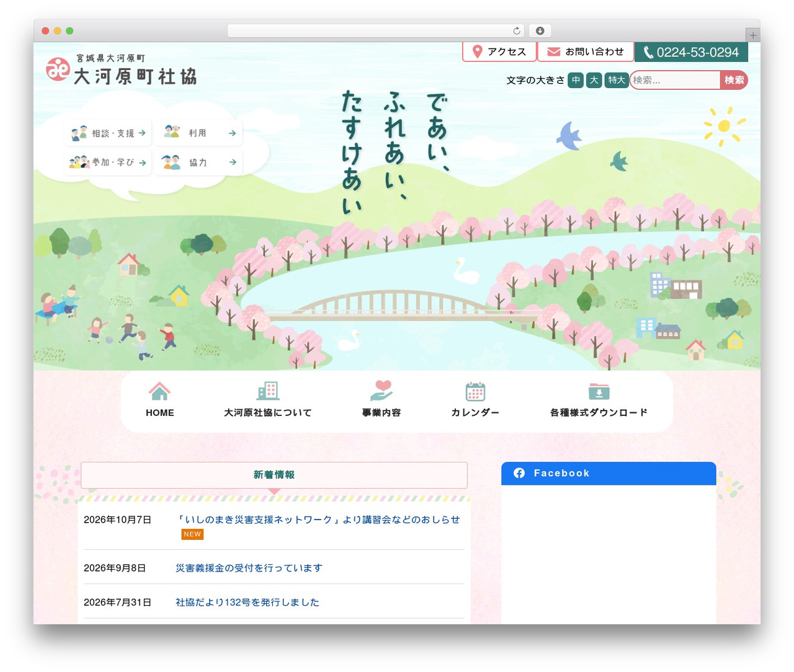Click the download folder icon above 各種様式ダウンロード
794x672 pixels.
[x=599, y=391]
